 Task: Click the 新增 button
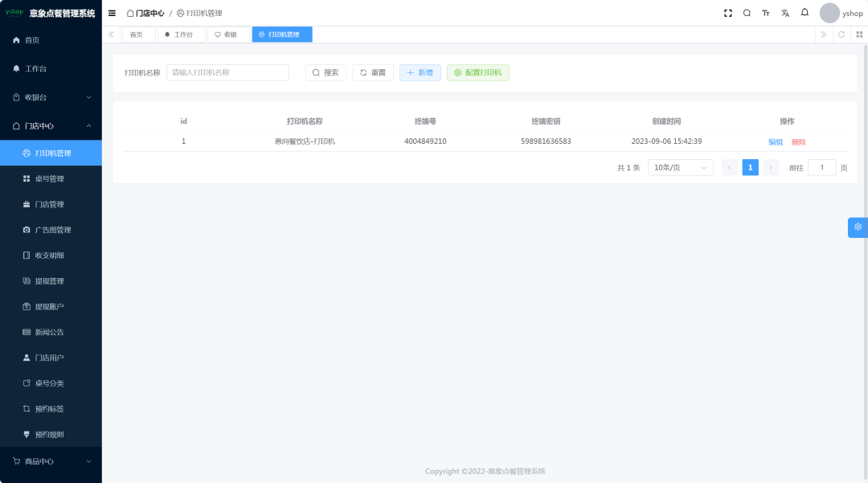click(x=420, y=72)
